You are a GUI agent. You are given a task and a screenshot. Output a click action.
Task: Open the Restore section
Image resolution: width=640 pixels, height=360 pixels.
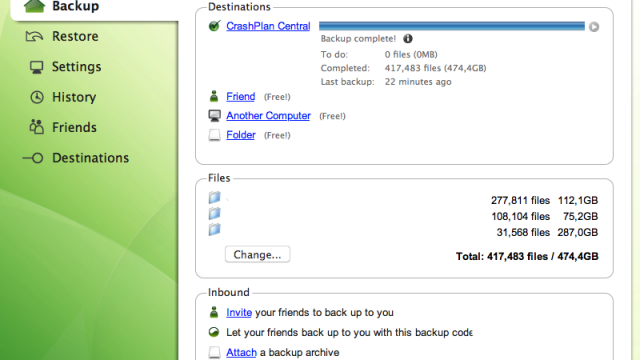click(75, 36)
